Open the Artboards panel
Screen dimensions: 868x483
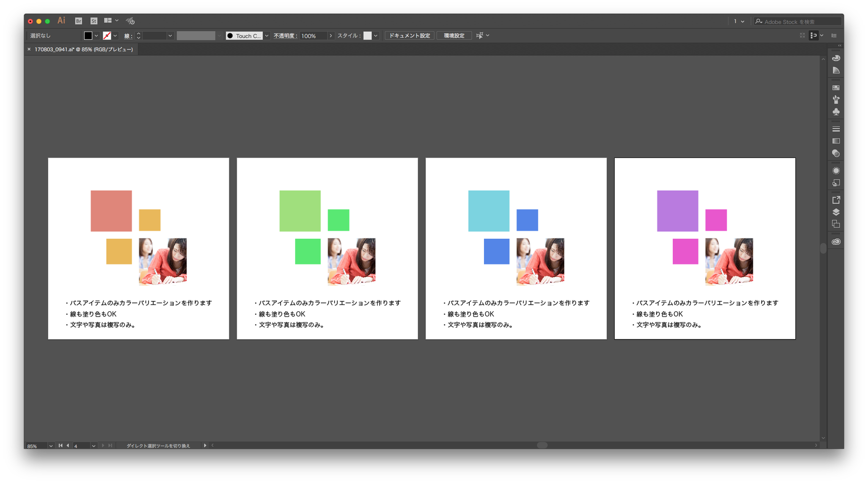[835, 224]
